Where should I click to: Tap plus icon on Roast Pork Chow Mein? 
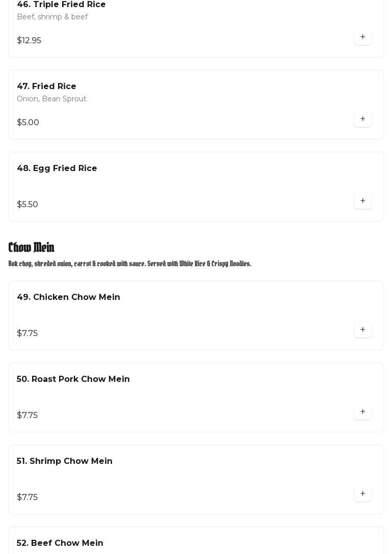coord(362,412)
